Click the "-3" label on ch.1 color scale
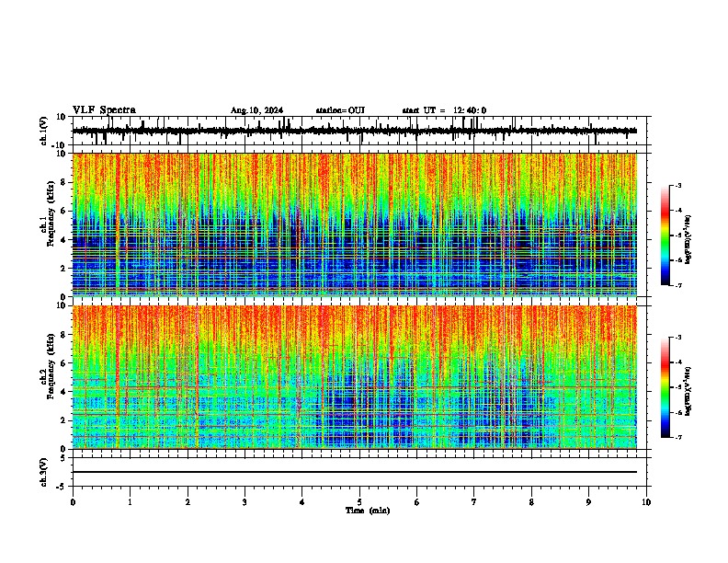728x563 pixels. click(x=677, y=185)
